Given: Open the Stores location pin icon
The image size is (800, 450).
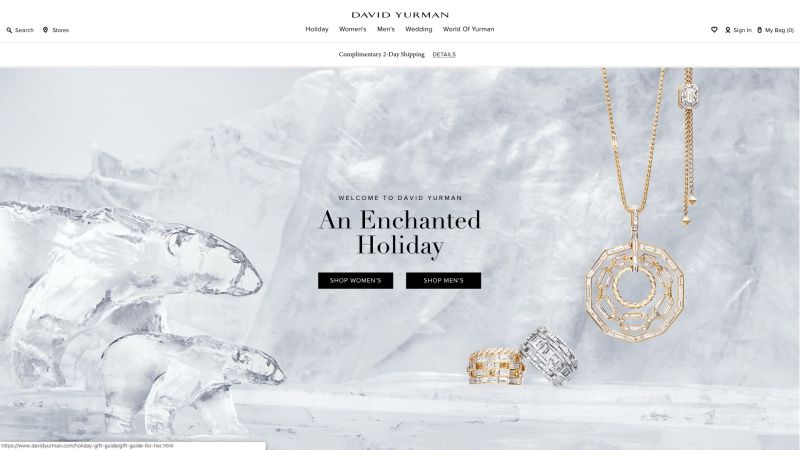Looking at the screenshot, I should (x=45, y=30).
